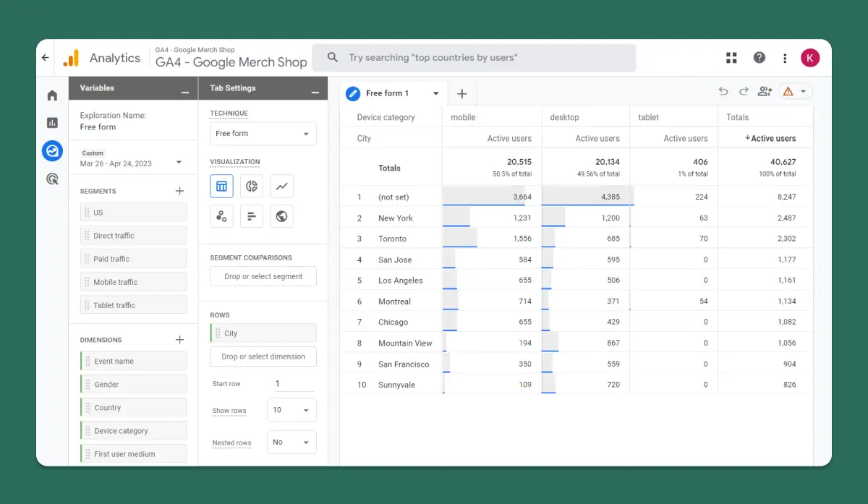868x504 pixels.
Task: Open the Technique Free form dropdown
Action: [x=263, y=134]
